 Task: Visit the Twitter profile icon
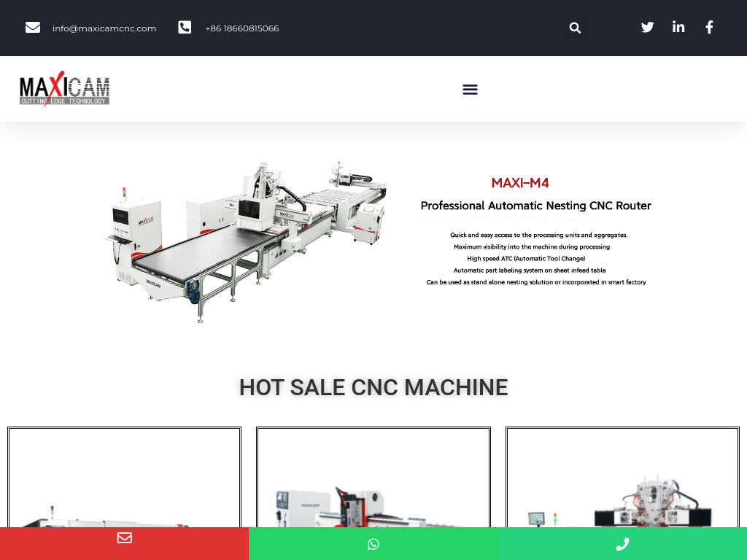click(647, 27)
